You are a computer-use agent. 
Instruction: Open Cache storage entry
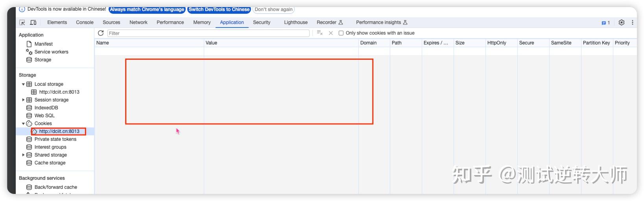point(50,163)
